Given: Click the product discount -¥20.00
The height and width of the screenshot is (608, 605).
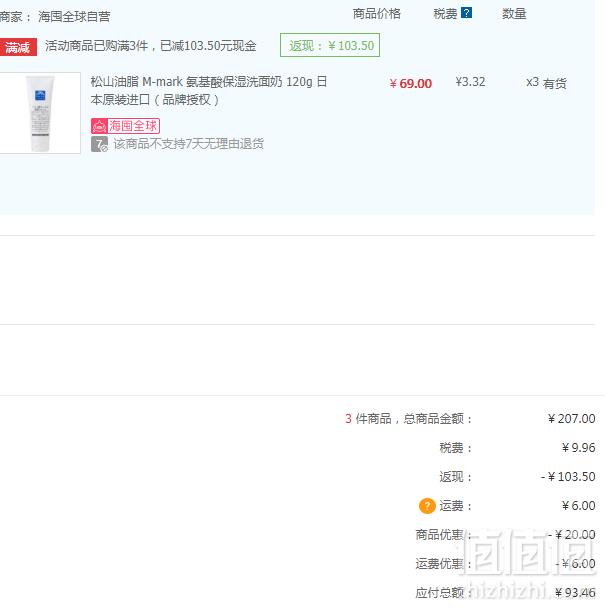Looking at the screenshot, I should click(572, 535).
